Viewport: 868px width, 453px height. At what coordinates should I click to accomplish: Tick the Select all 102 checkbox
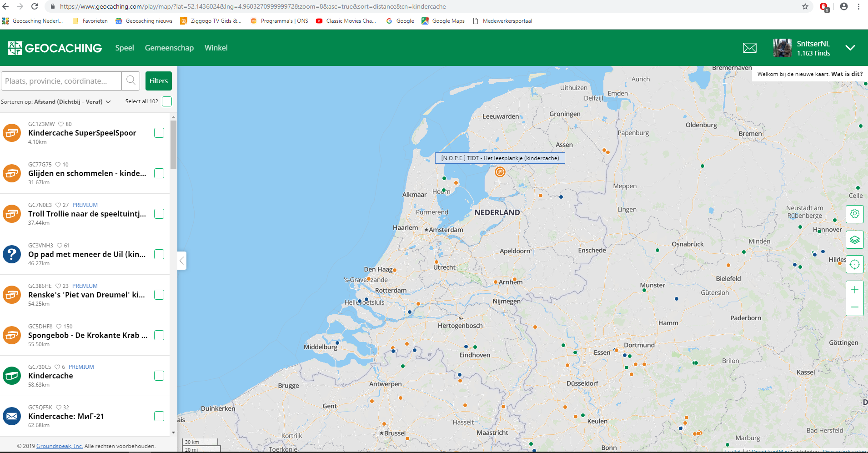point(167,101)
